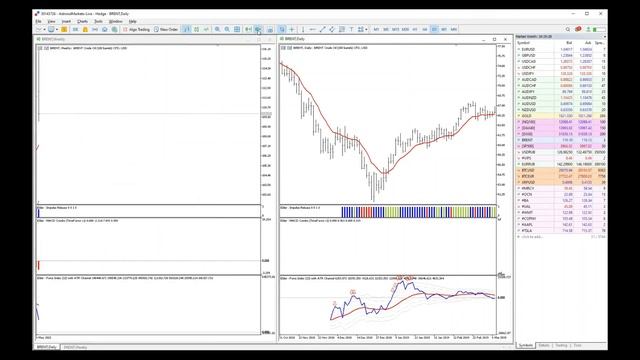Screen dimensions: 640x360
Task: Close the Market Watch panel
Action: coord(605,36)
